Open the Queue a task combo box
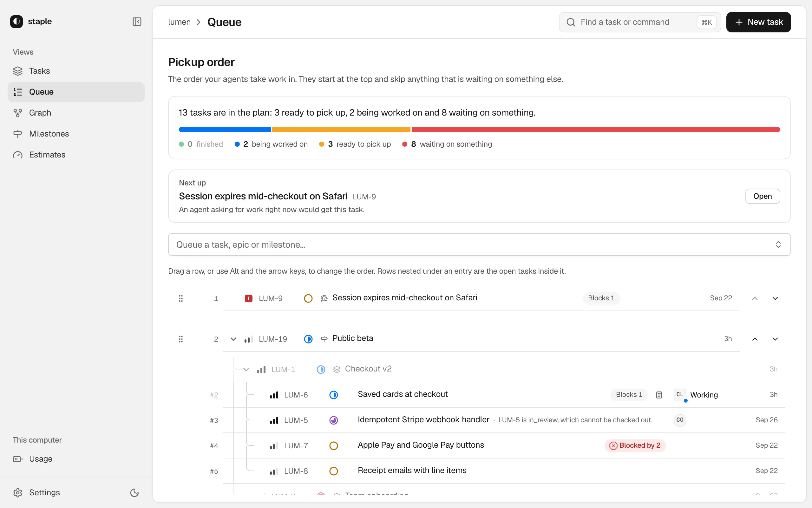The width and height of the screenshot is (812, 508). tap(479, 244)
